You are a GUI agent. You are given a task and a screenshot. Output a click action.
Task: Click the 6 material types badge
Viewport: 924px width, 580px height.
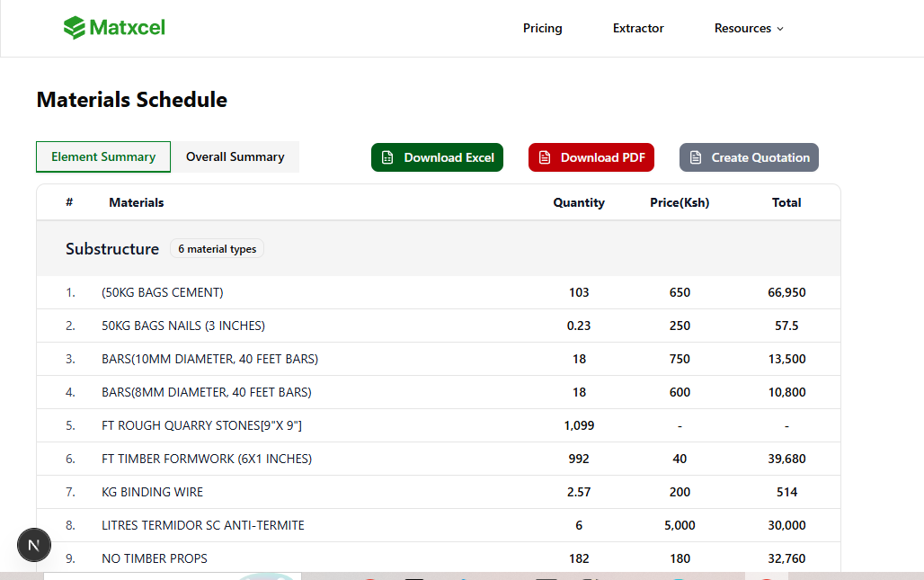tap(217, 249)
